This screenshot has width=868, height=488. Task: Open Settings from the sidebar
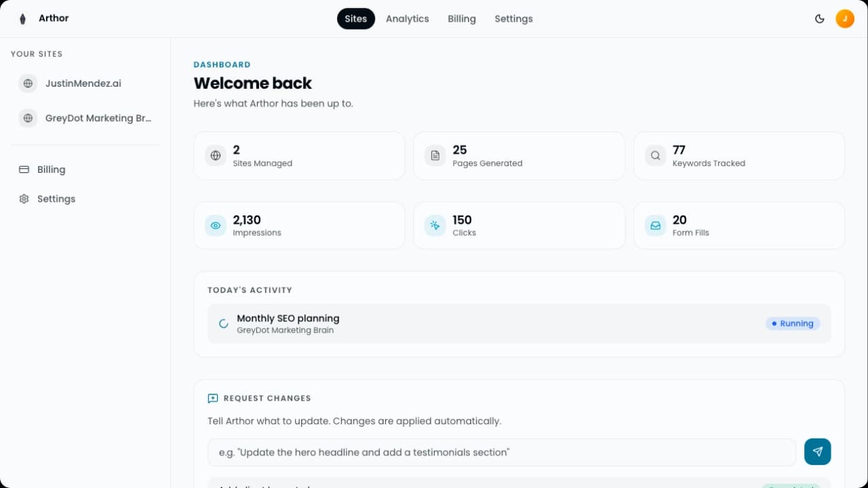tap(85, 199)
